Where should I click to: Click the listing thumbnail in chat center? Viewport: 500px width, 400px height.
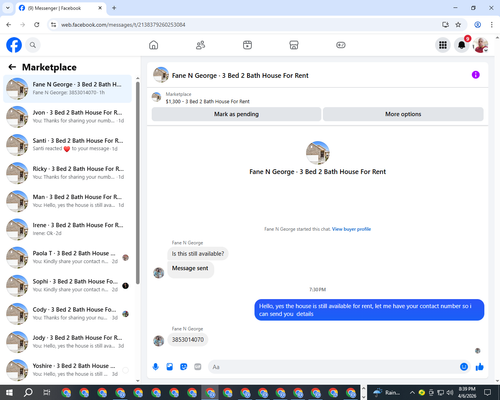[x=318, y=153]
